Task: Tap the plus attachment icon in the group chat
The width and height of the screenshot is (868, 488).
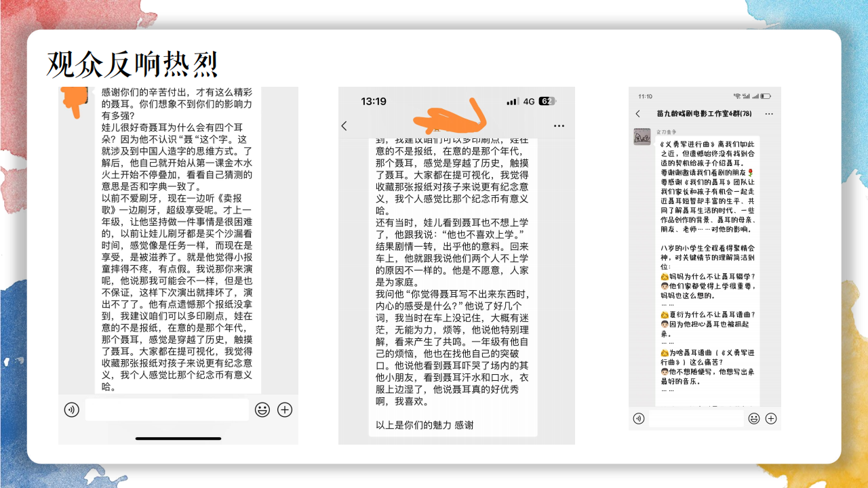Action: point(771,418)
